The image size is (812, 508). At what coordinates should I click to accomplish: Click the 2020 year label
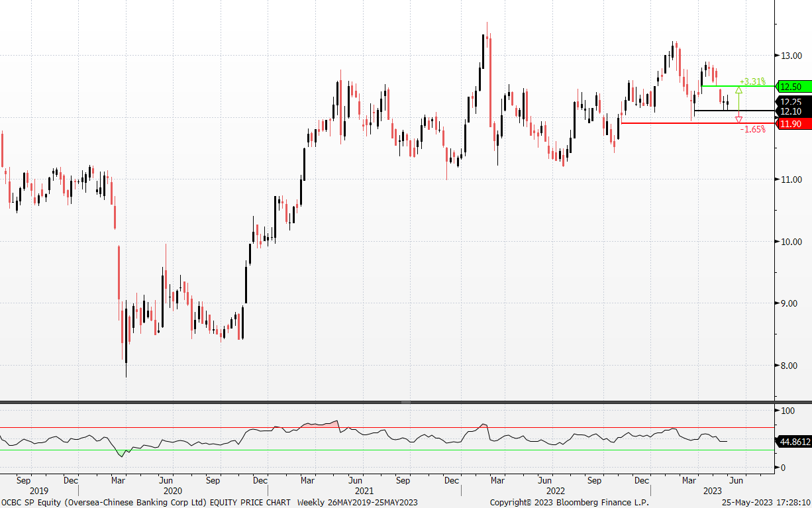[172, 491]
